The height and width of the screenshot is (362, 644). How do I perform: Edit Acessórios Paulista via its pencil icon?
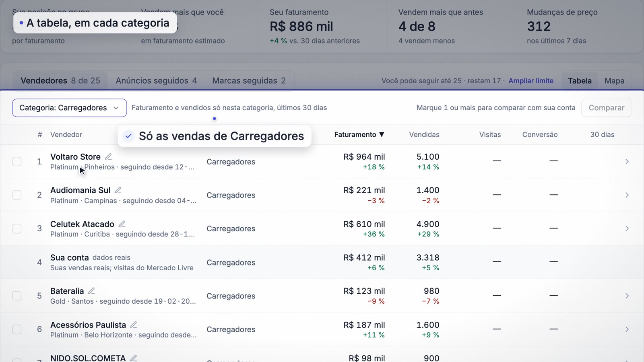point(134,324)
